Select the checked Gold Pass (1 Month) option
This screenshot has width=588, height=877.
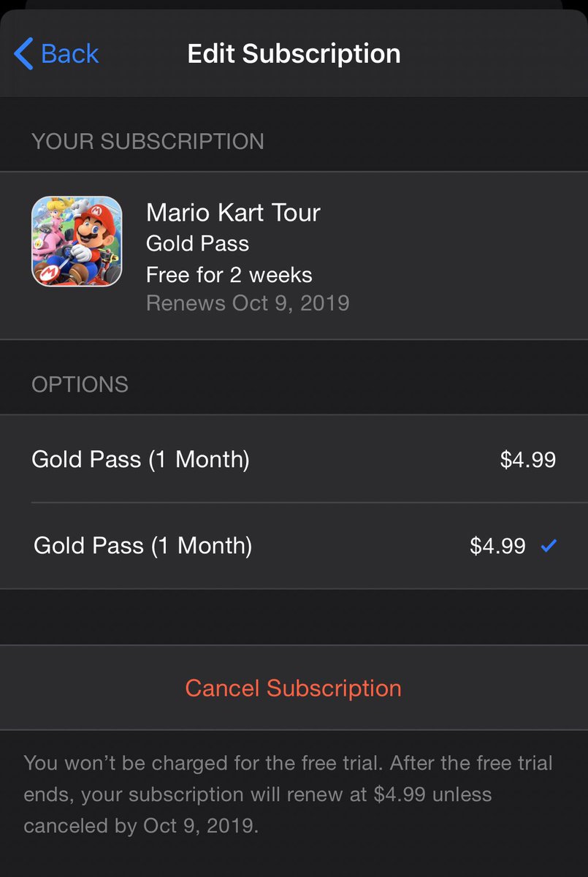click(x=294, y=545)
